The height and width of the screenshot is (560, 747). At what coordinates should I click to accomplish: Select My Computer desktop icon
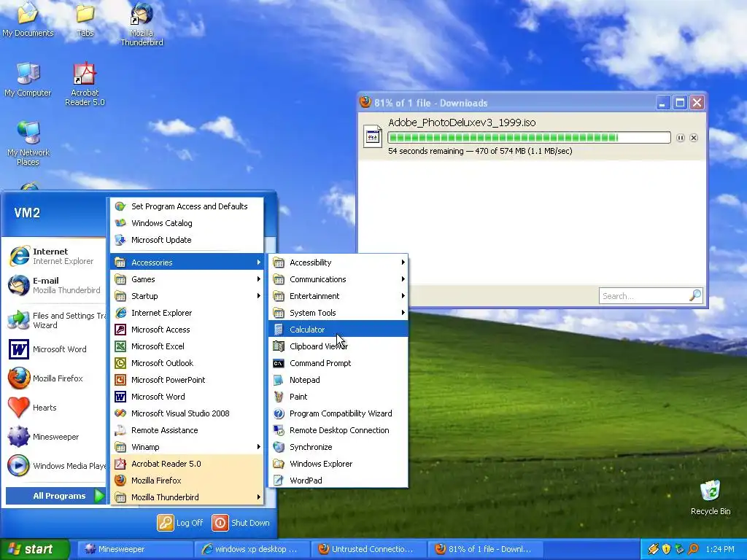pyautogui.click(x=28, y=79)
